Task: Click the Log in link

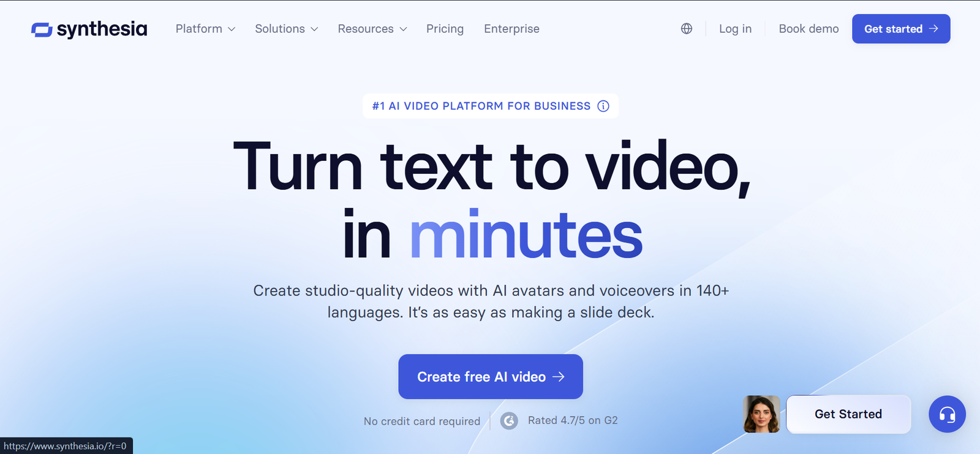Action: click(x=735, y=29)
